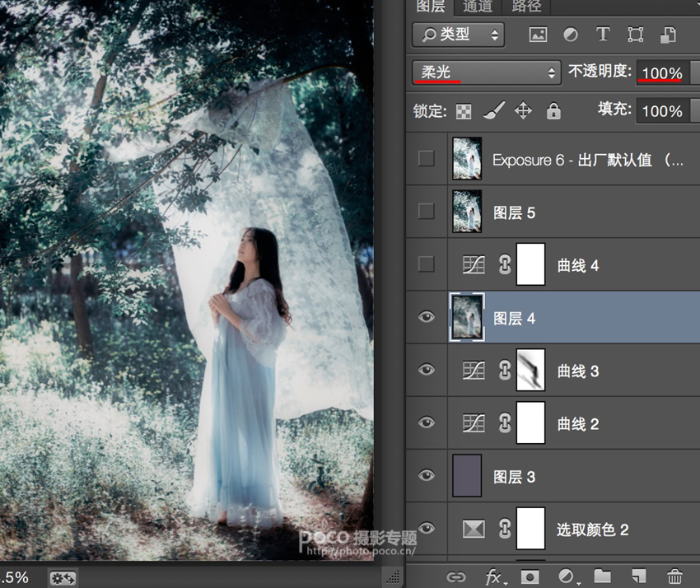The image size is (700, 588).
Task: Click the status bar gear icon
Action: (x=63, y=578)
